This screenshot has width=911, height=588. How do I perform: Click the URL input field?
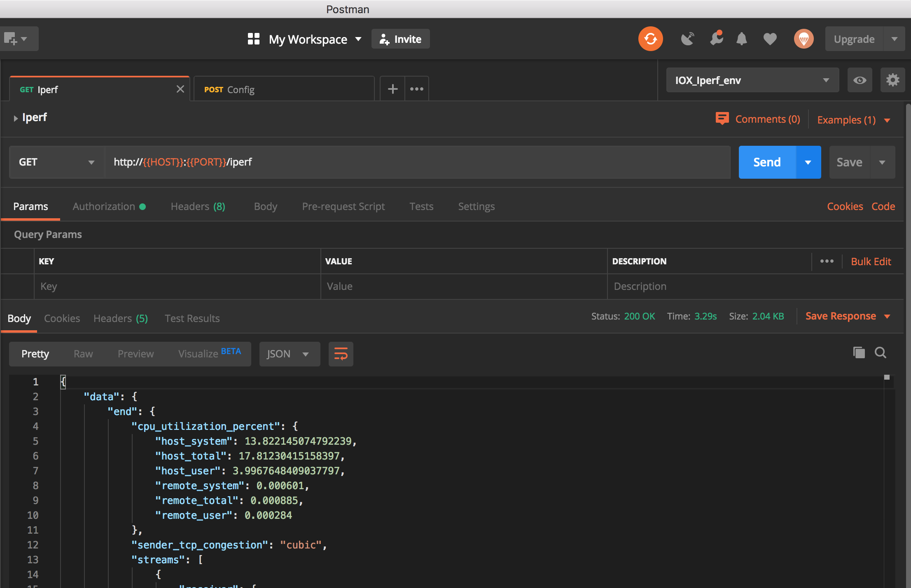(416, 161)
